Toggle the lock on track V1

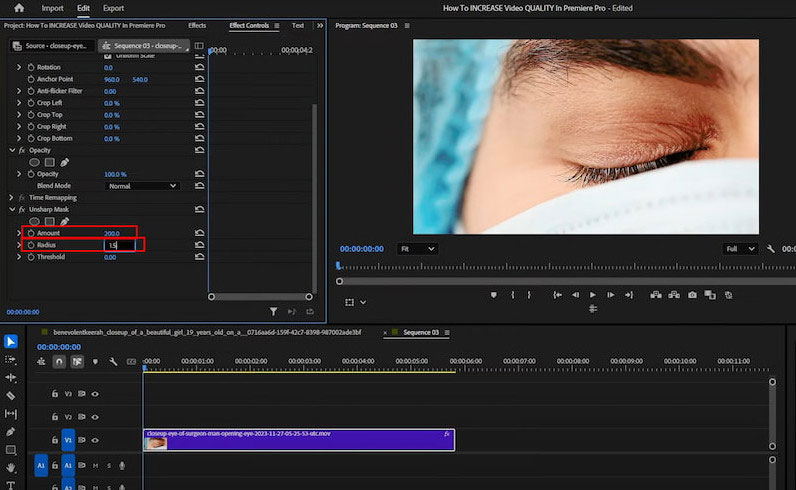click(x=55, y=440)
